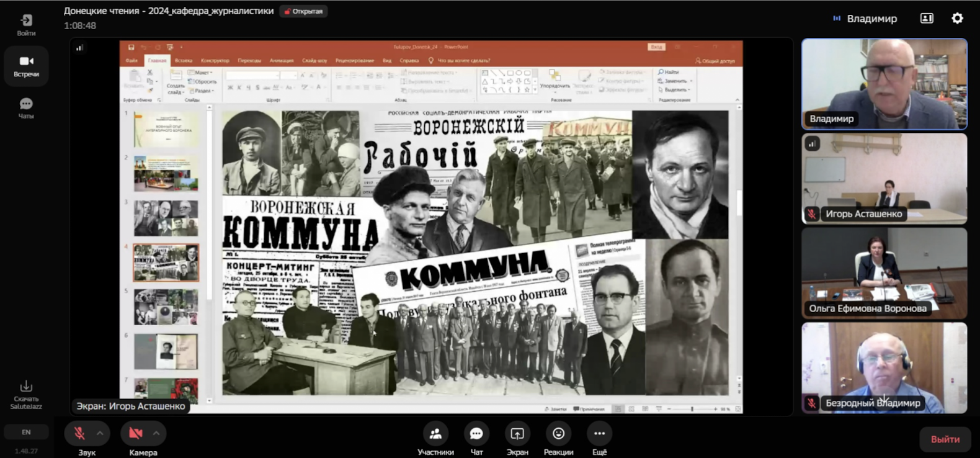Toggle the Камера camera button
The height and width of the screenshot is (458, 980).
(x=136, y=433)
